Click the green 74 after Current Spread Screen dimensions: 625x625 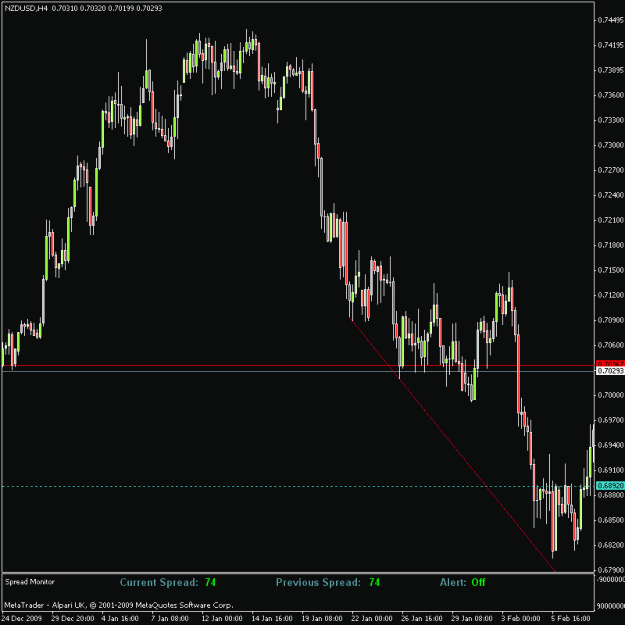[x=210, y=582]
